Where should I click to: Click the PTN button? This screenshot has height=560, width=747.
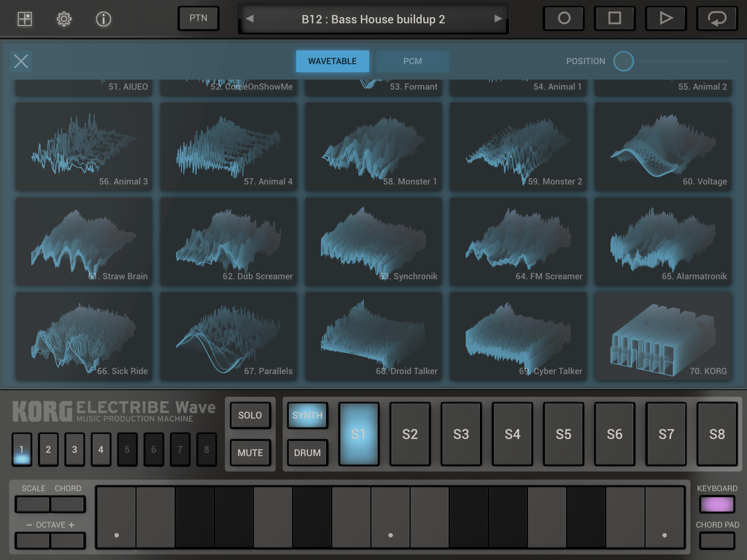tap(199, 18)
